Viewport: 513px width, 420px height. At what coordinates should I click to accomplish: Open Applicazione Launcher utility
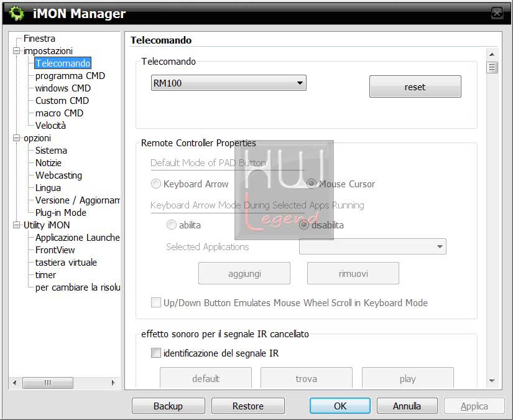tap(78, 237)
